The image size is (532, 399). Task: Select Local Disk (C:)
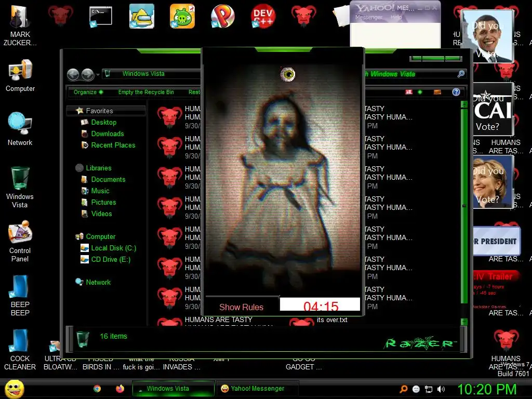pos(113,248)
